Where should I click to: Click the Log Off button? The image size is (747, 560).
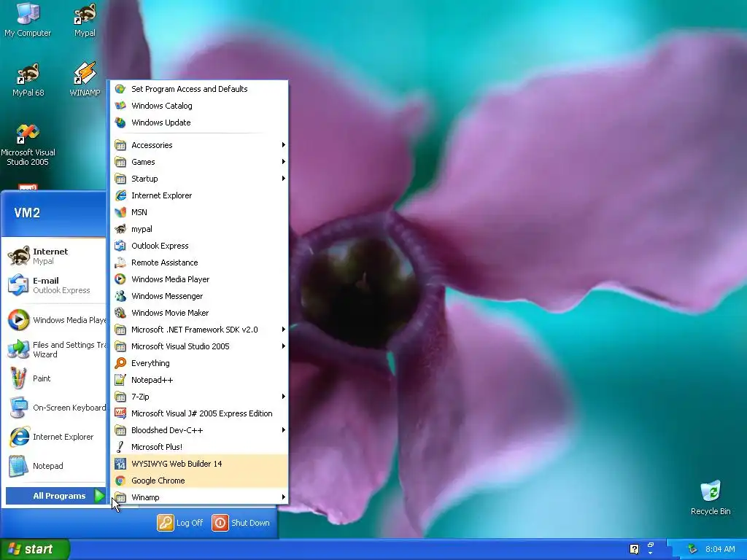[180, 523]
